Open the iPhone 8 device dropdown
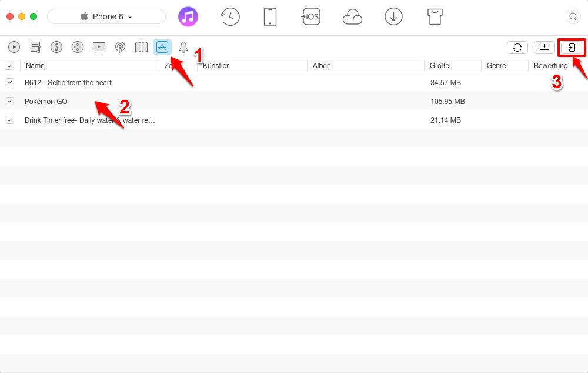Screen dimensions: 588x373 (x=106, y=16)
